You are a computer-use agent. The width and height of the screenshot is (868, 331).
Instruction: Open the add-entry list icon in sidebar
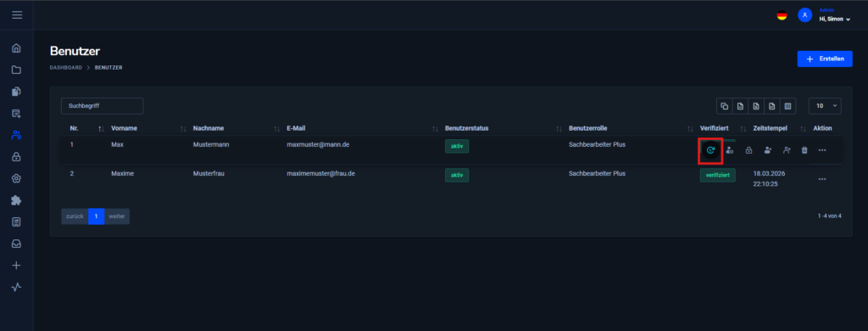(17, 113)
